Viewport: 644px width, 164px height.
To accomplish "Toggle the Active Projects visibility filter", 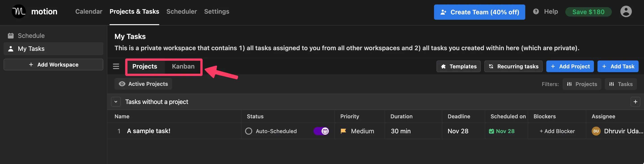I will [143, 84].
